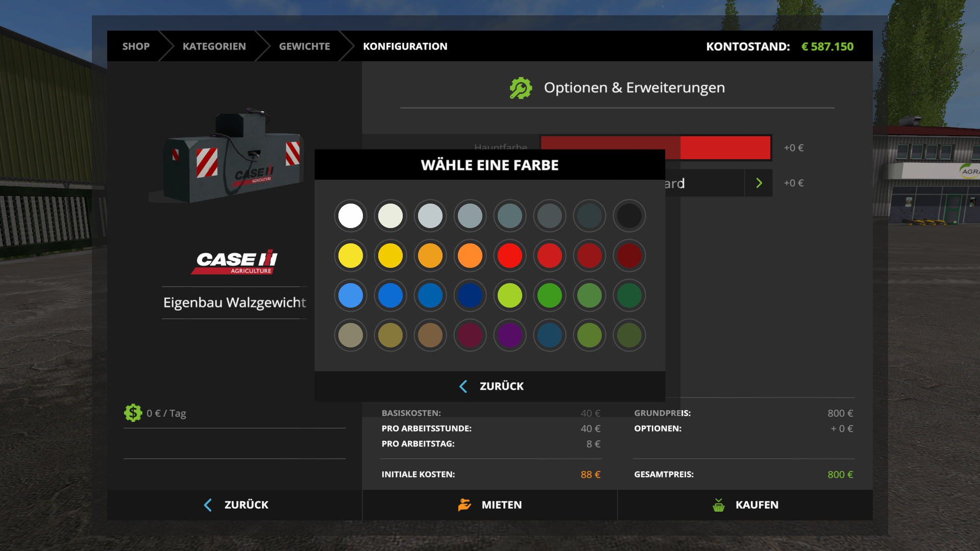
Task: Go to SHOP breadcrumb
Action: (136, 46)
